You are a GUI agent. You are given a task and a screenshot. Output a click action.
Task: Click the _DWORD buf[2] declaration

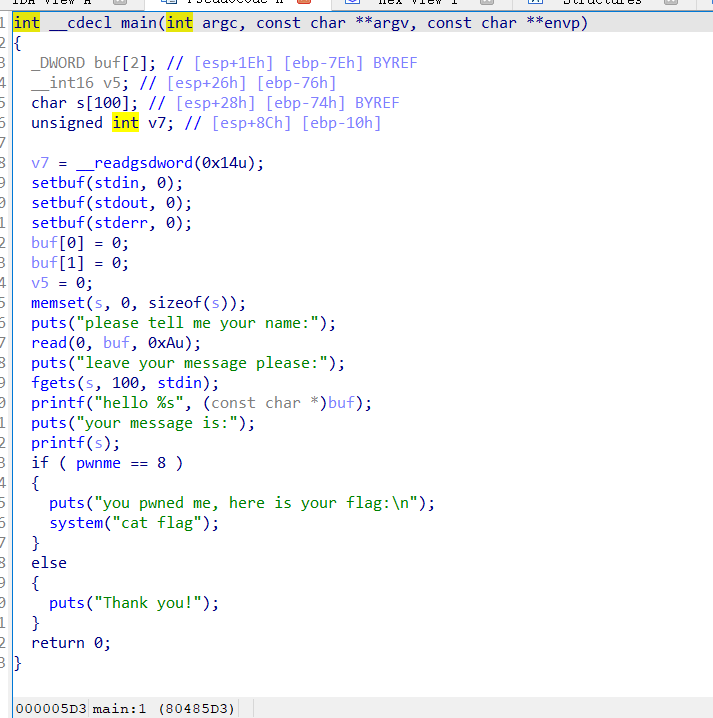coord(93,63)
